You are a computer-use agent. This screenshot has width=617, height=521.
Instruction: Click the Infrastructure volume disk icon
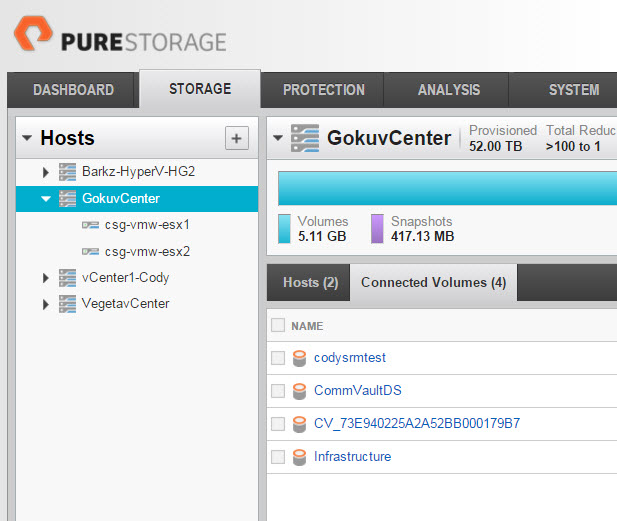299,457
